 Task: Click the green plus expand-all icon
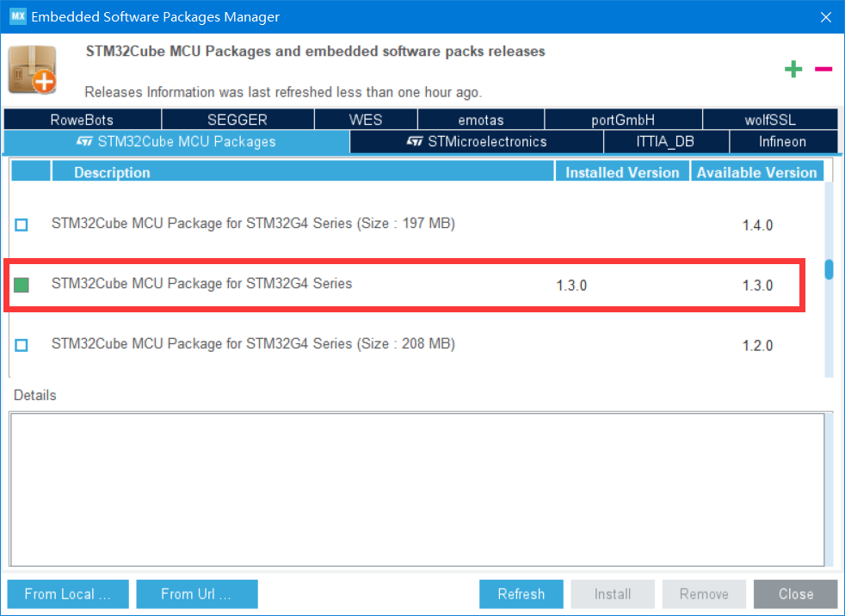click(x=793, y=70)
